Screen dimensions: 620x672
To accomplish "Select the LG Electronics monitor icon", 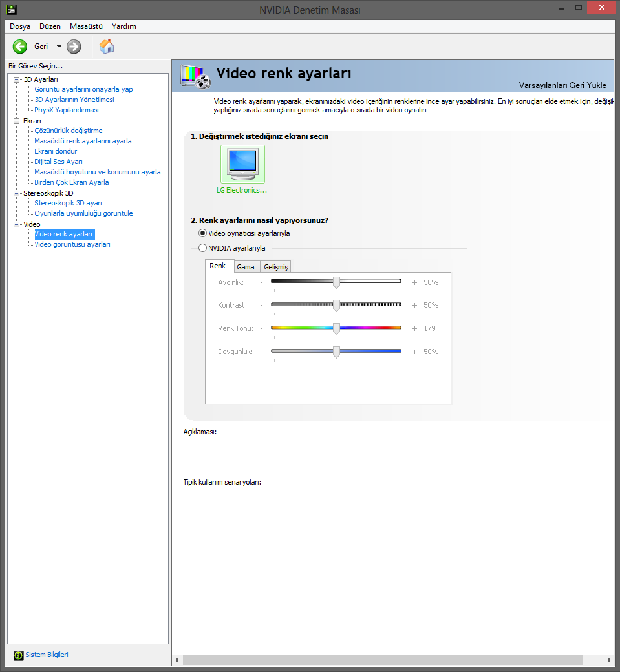I will tap(242, 164).
